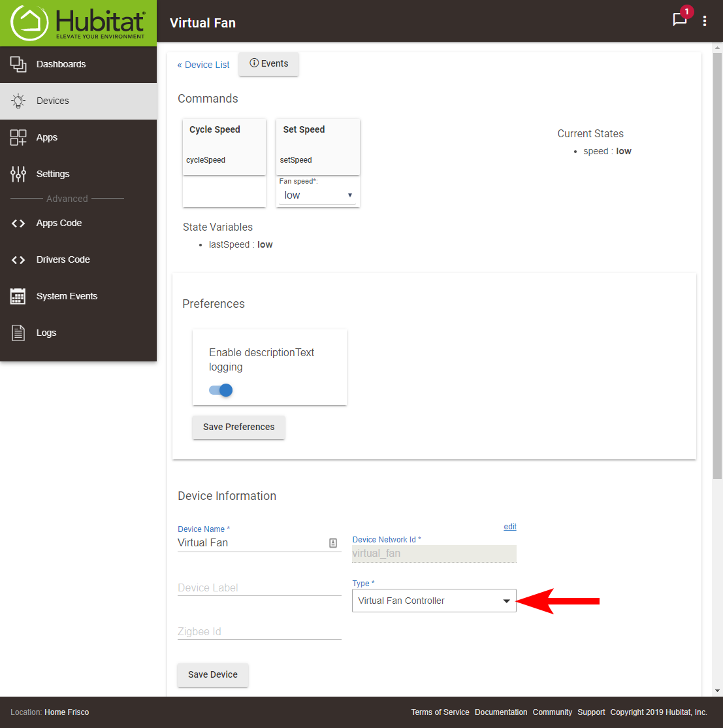The width and height of the screenshot is (723, 728).
Task: Click the Apps grid icon
Action: 18,137
